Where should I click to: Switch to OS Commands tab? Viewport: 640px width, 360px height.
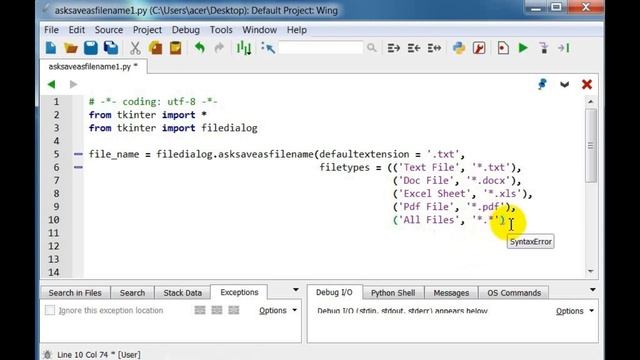[514, 293]
